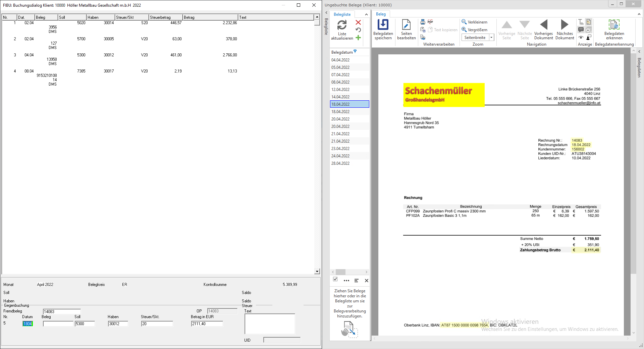Screen dimensions: 644x349
Task: Toggle the comment bubble icon in Anzeige
Action: (581, 30)
